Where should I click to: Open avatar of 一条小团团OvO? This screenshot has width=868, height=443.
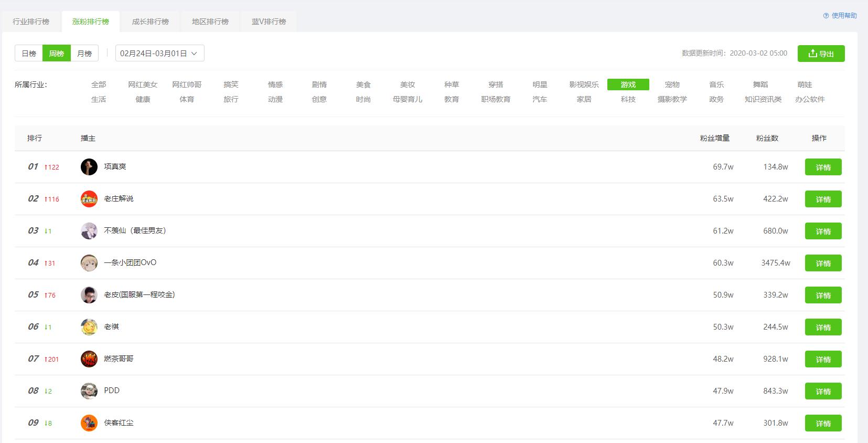89,263
